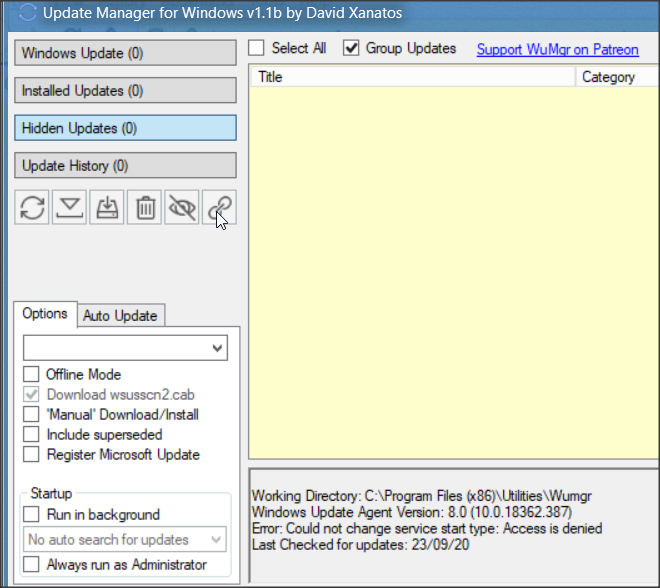Switch to the Auto Update tab
The image size is (660, 588).
(120, 315)
